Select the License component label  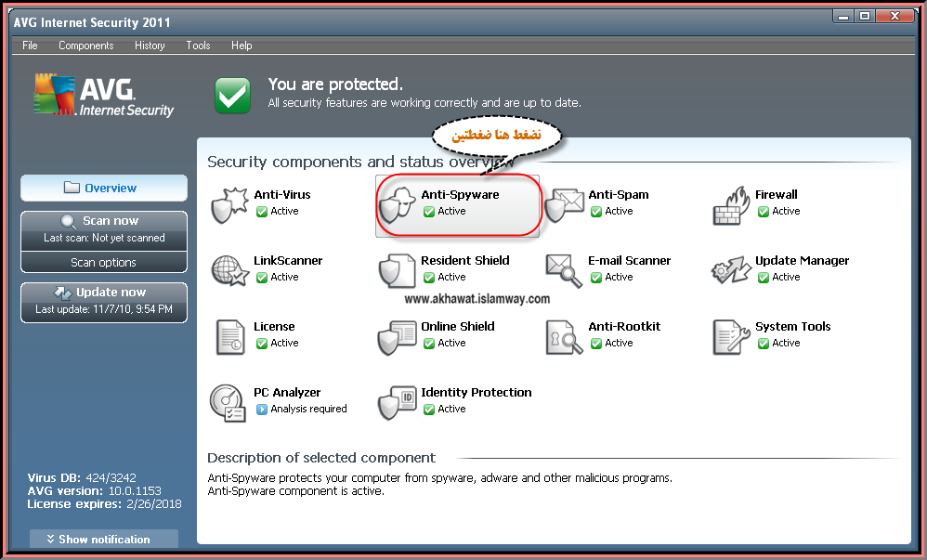point(274,326)
